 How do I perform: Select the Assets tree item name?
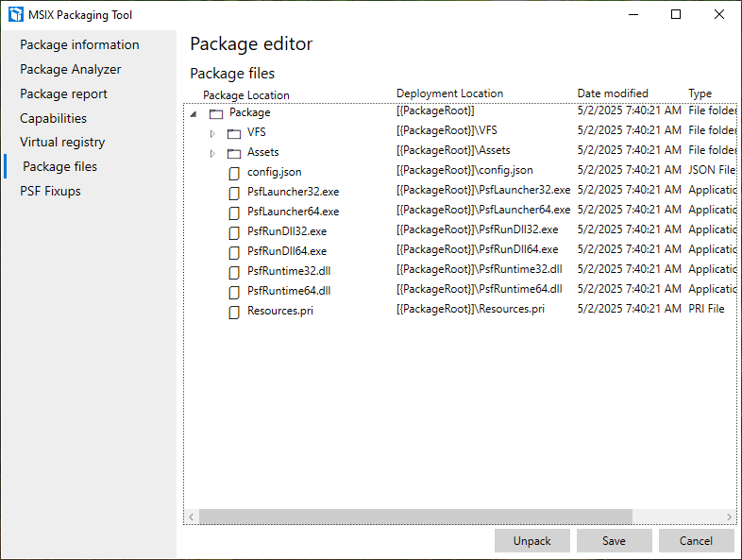point(263,152)
